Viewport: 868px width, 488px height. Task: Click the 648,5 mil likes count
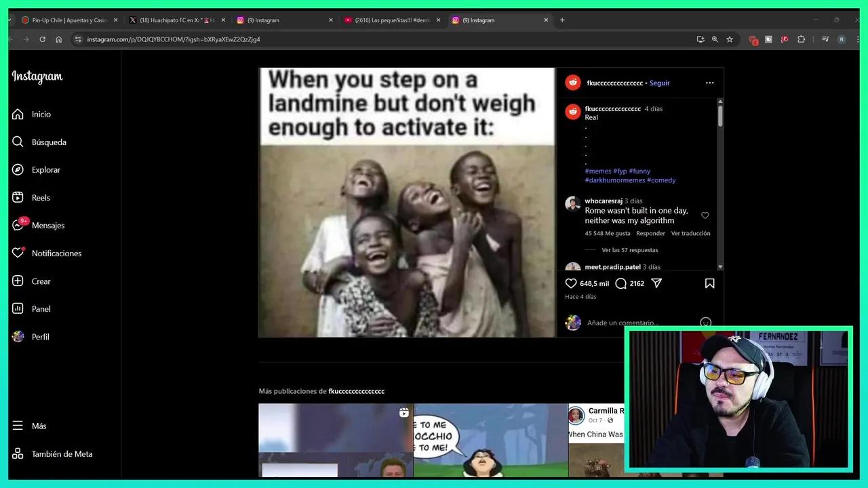coord(594,283)
